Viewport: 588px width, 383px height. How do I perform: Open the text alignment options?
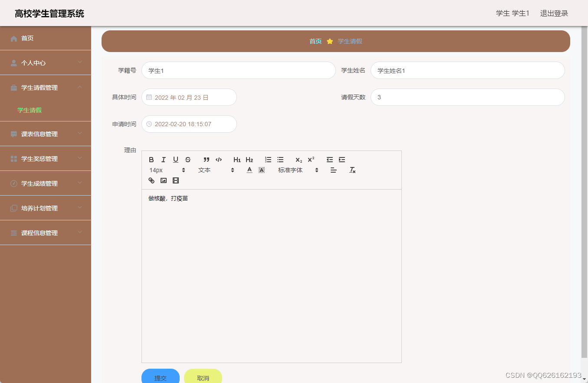333,170
